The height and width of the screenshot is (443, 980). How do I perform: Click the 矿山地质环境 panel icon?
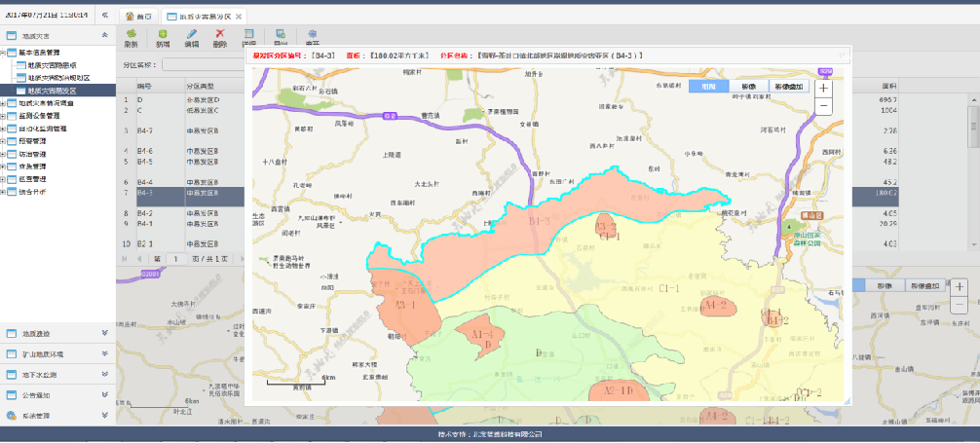coord(11,354)
